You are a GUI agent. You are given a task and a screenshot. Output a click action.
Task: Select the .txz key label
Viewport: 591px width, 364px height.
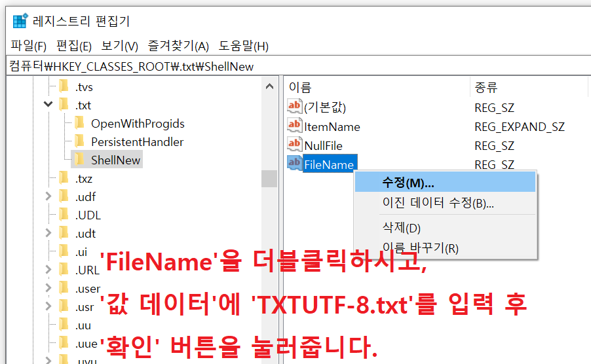[x=83, y=179]
